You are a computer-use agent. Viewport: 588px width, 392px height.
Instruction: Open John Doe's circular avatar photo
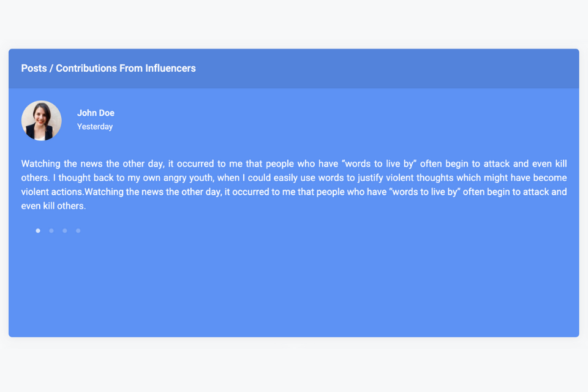[x=41, y=121]
